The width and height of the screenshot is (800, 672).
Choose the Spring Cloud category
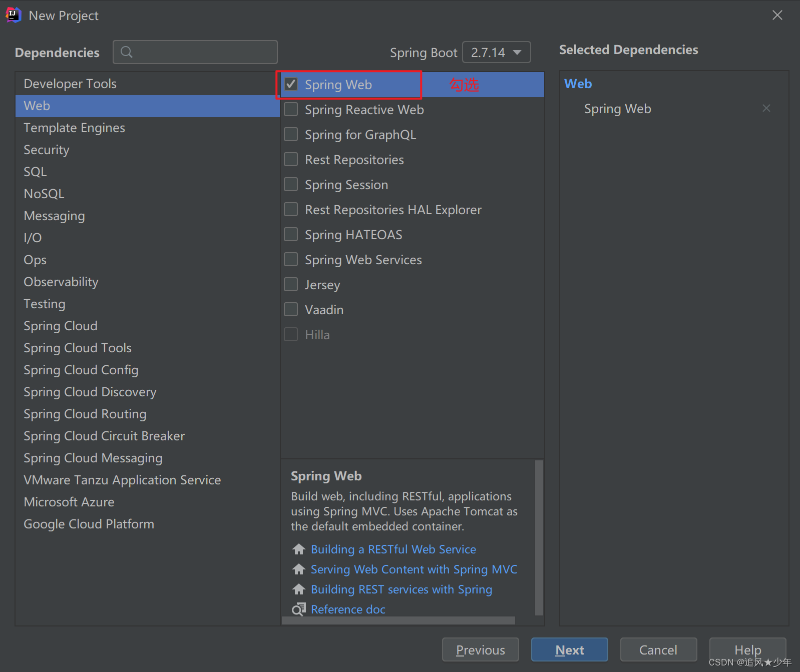tap(148, 326)
